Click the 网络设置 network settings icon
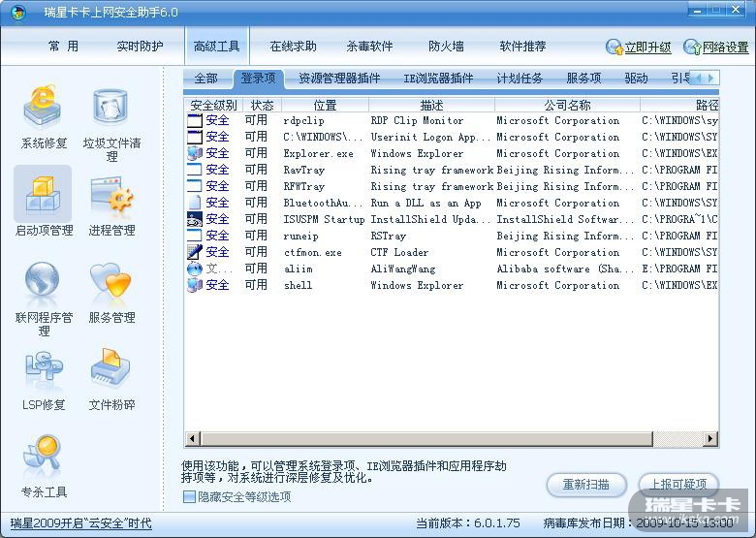 [691, 47]
